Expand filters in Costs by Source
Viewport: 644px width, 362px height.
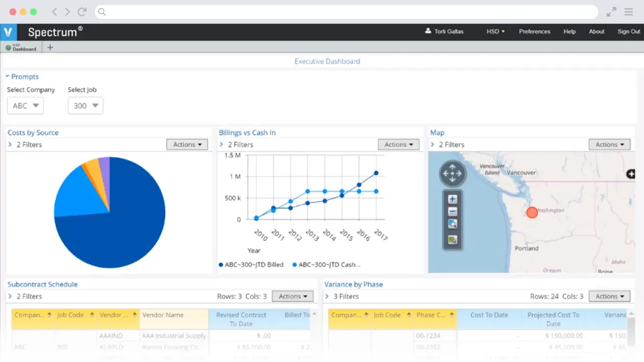click(x=10, y=145)
